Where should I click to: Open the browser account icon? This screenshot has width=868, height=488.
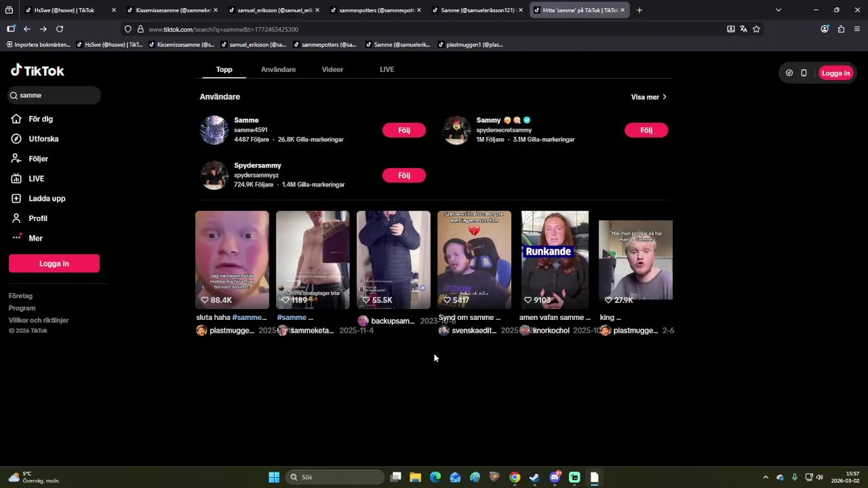825,29
